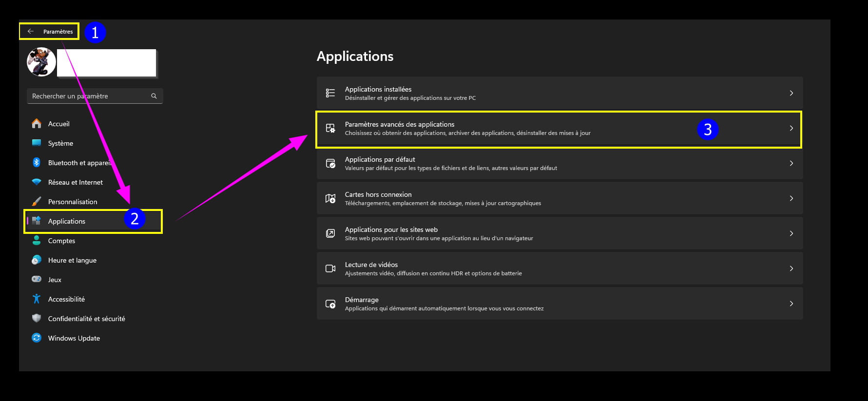This screenshot has height=401, width=868.
Task: Expand the Démarrage row chevron
Action: coord(791,304)
